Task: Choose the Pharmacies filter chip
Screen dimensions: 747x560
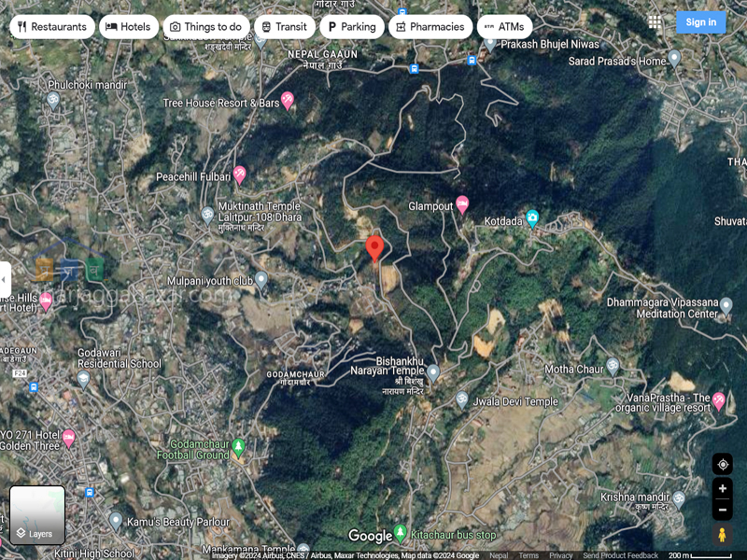Action: click(430, 27)
